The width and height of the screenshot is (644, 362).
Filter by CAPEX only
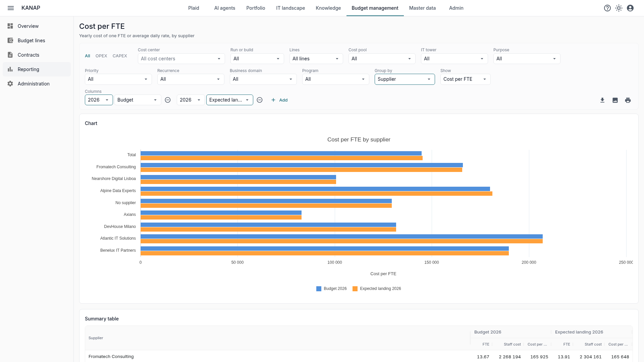[x=120, y=56]
